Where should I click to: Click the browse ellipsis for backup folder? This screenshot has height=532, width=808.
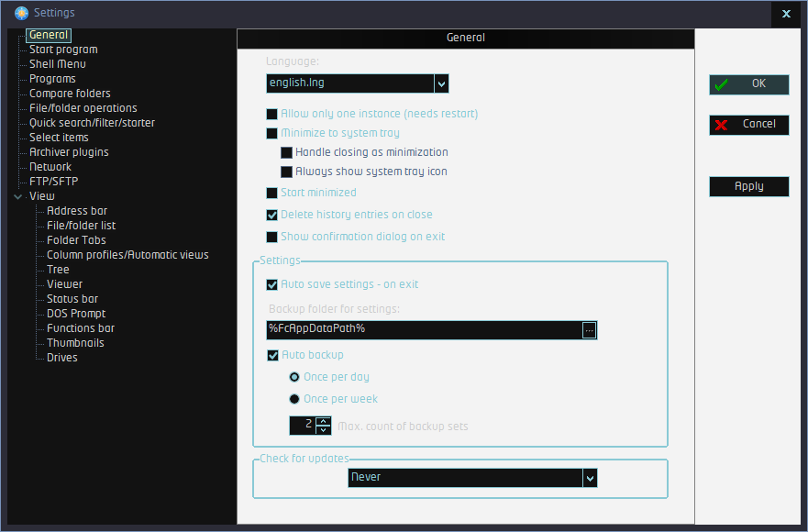[x=589, y=329]
